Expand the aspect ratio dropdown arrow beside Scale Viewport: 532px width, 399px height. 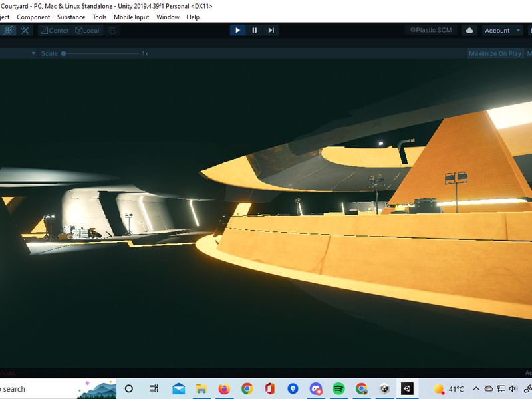click(x=33, y=53)
